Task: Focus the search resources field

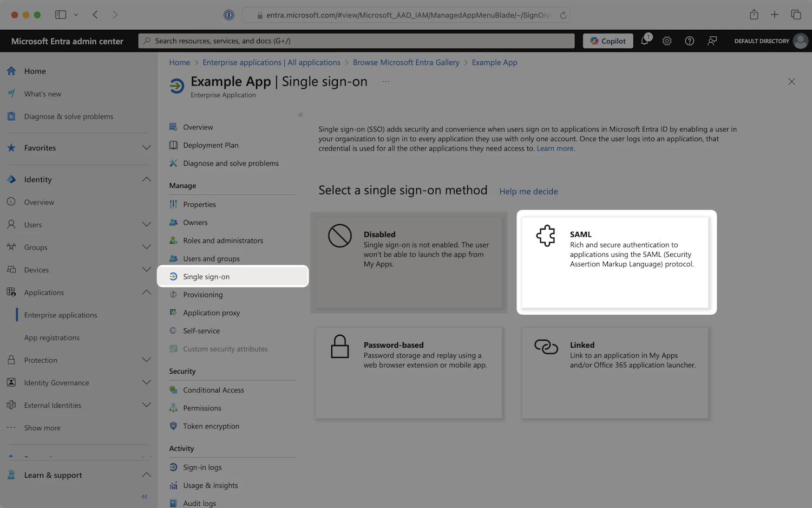Action: coord(356,41)
